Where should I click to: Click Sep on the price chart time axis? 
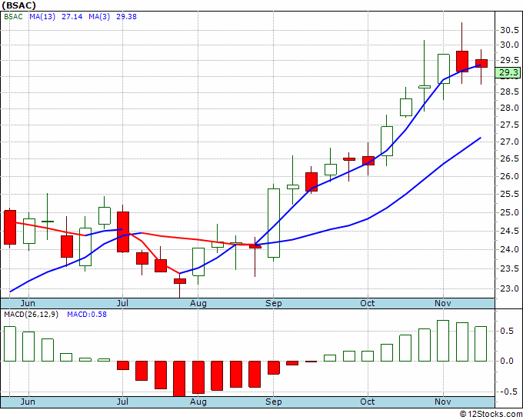coord(274,303)
